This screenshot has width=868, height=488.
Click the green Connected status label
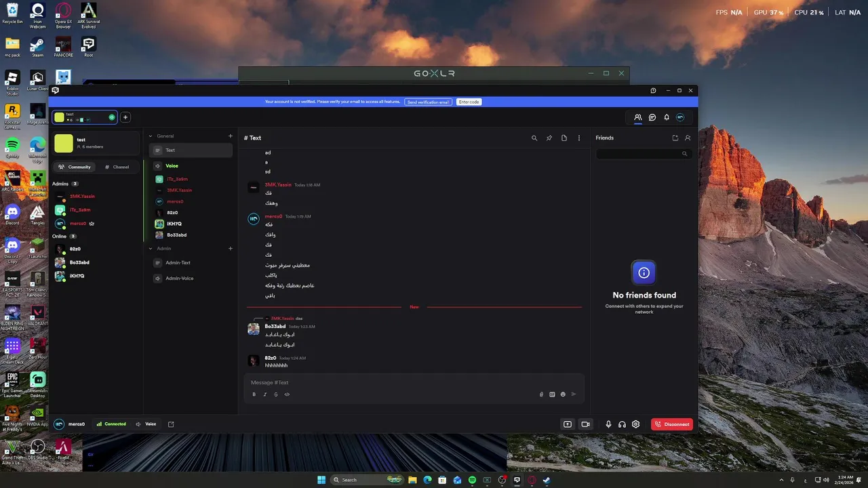click(x=111, y=424)
